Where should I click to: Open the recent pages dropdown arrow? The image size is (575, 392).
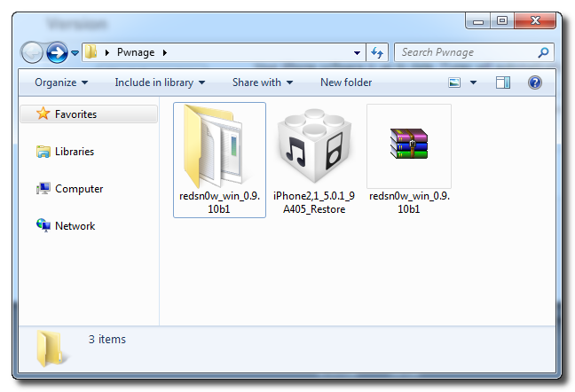[75, 53]
